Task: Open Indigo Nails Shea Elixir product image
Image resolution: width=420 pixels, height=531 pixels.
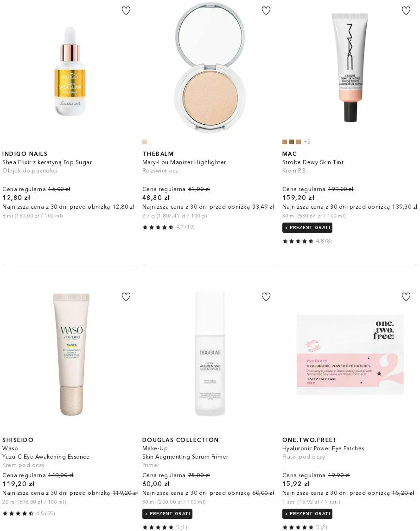Action: pos(70,71)
